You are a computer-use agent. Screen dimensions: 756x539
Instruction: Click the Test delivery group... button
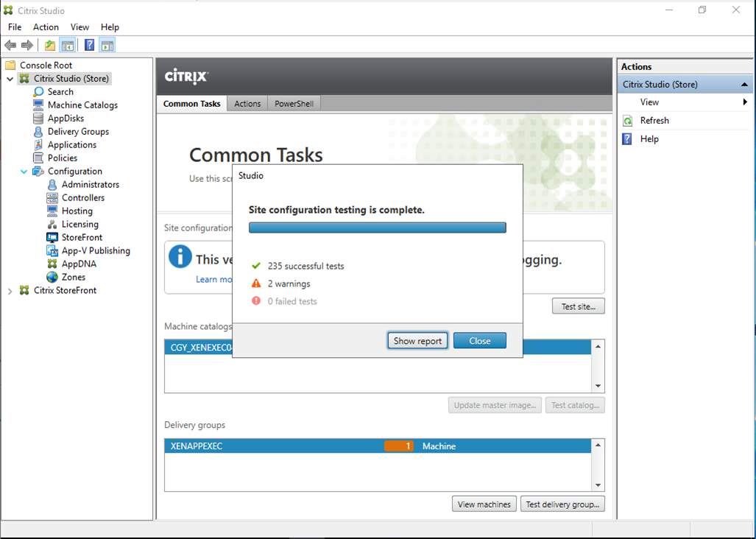tap(562, 504)
